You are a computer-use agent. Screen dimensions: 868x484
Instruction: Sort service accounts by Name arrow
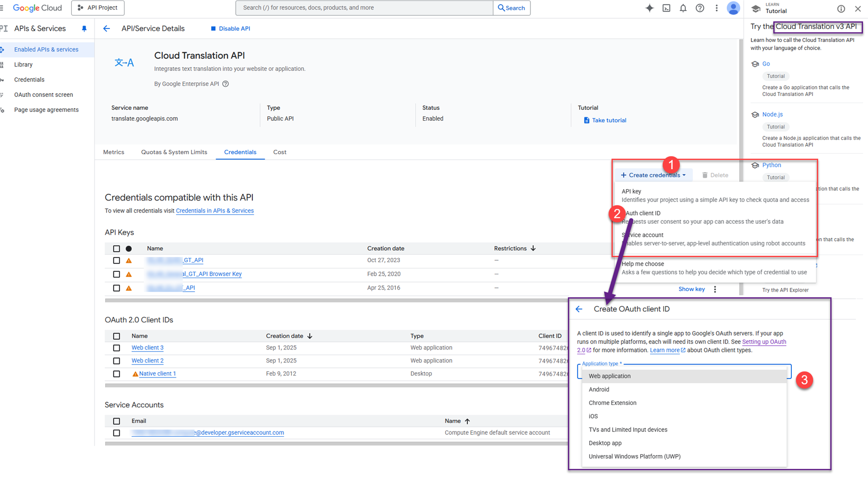(x=467, y=421)
